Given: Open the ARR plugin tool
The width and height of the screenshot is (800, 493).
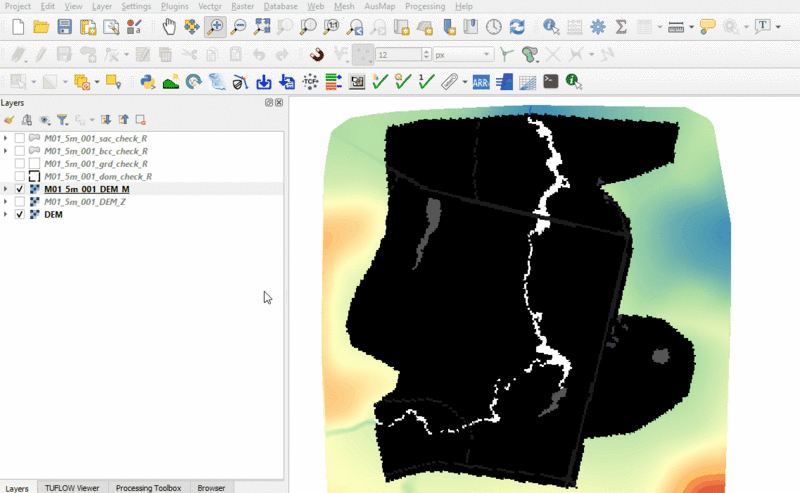Looking at the screenshot, I should (x=480, y=82).
